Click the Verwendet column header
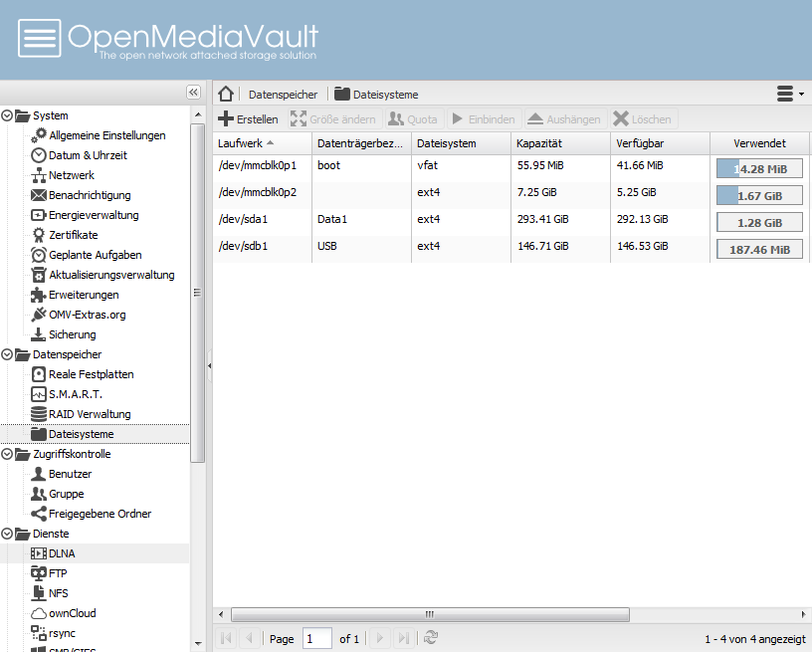Image resolution: width=812 pixels, height=652 pixels. 759,143
